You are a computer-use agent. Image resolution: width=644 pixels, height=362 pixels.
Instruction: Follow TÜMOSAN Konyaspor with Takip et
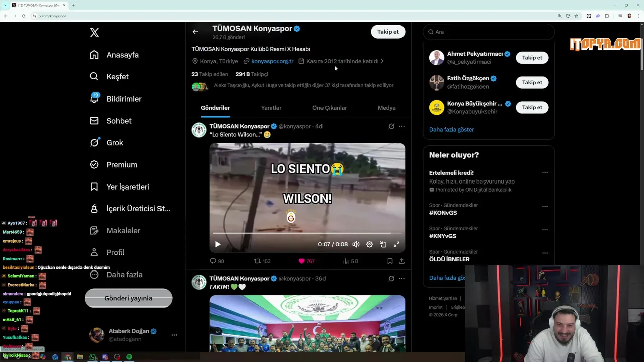pos(388,32)
